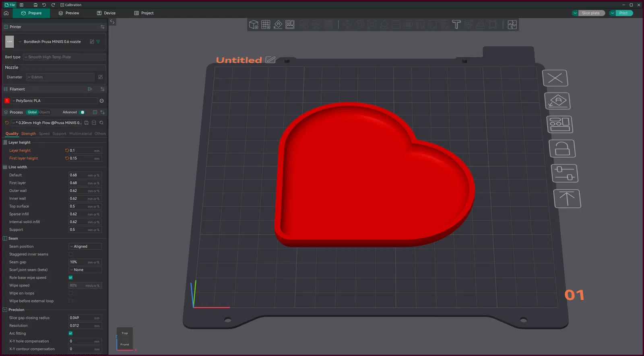Open the Slice plate dropdown arrow

575,13
